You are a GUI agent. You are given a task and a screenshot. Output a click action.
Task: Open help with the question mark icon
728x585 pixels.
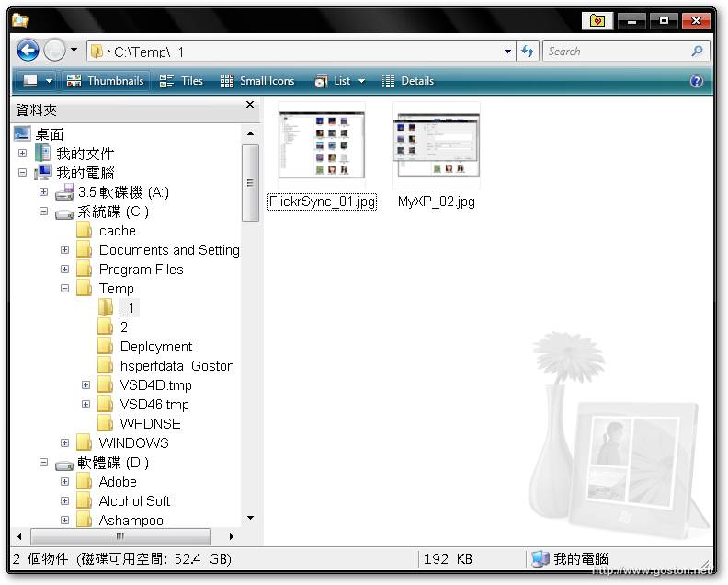tap(697, 81)
